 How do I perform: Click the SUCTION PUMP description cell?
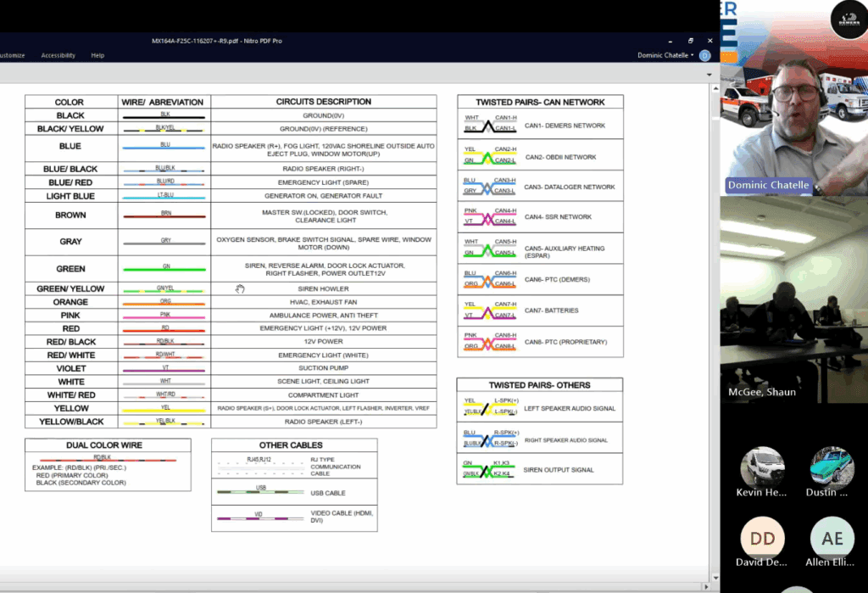click(323, 368)
